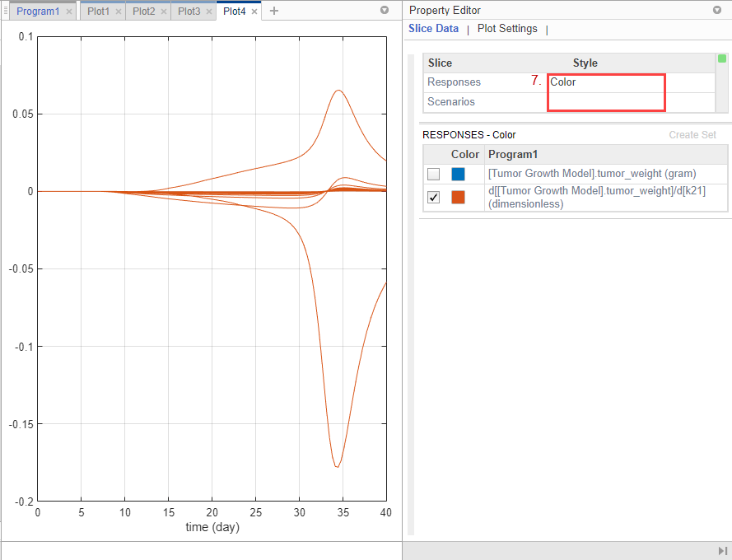Collapse panel using bottom-right arrow icon
This screenshot has width=732, height=560.
[723, 551]
